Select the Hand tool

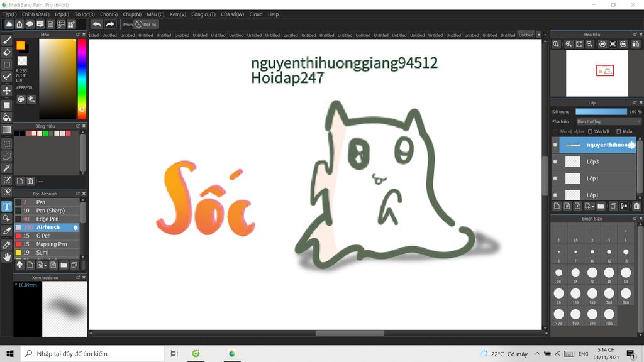tap(7, 257)
